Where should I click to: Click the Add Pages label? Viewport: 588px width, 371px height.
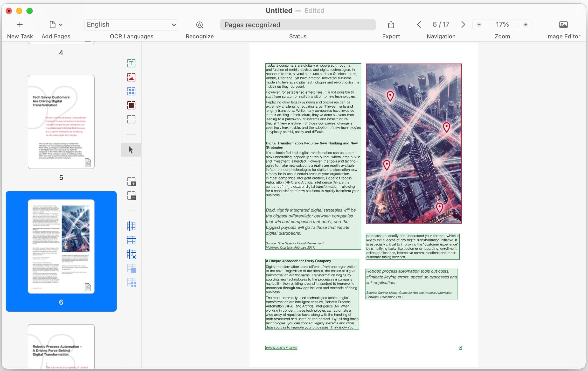pos(56,36)
